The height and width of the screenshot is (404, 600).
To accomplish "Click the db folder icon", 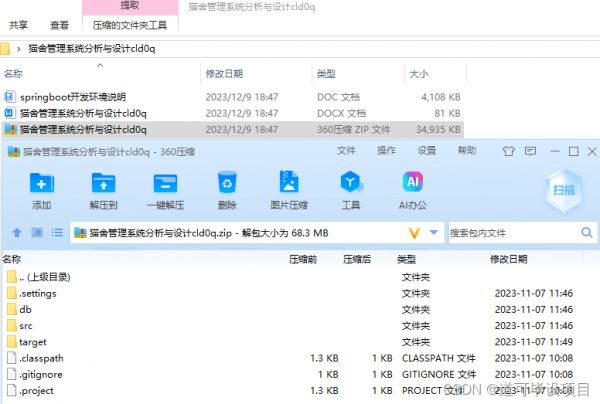I will pyautogui.click(x=12, y=309).
